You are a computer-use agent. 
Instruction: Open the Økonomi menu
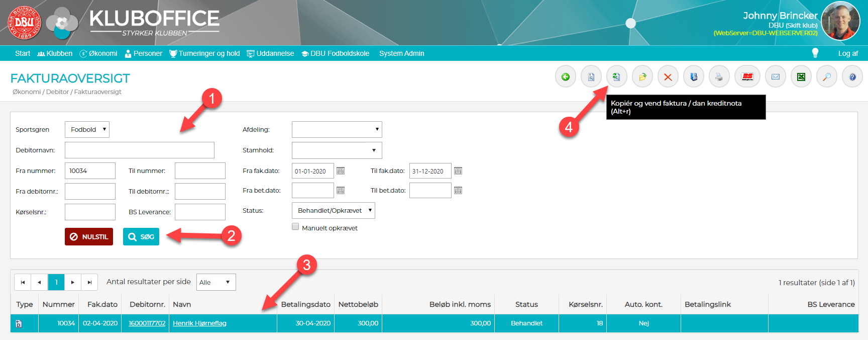pos(98,53)
